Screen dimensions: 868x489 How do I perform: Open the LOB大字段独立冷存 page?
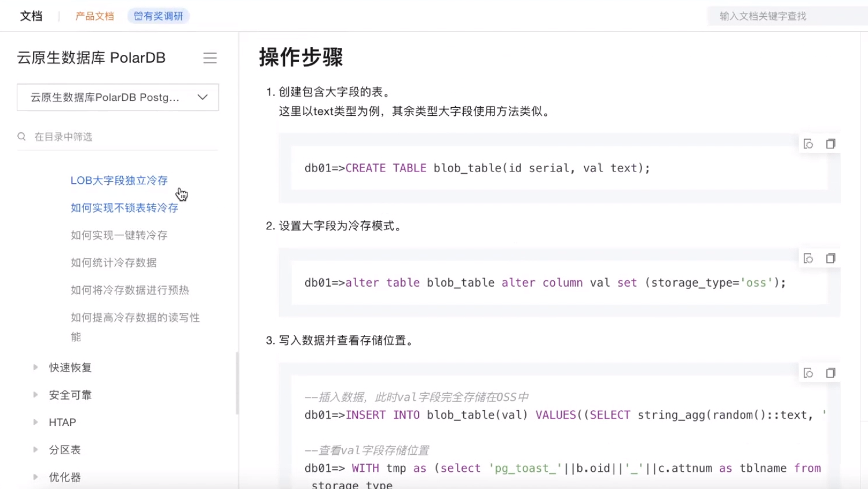[120, 180]
